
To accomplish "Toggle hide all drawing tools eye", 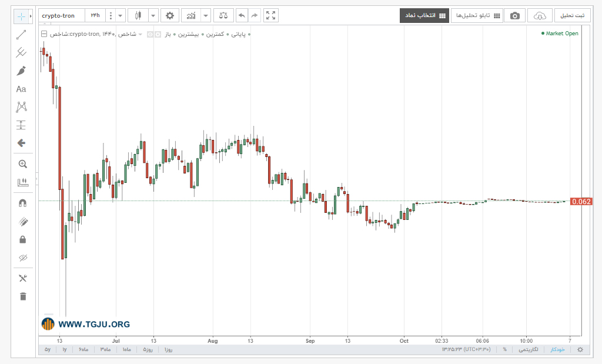I will 23,258.
